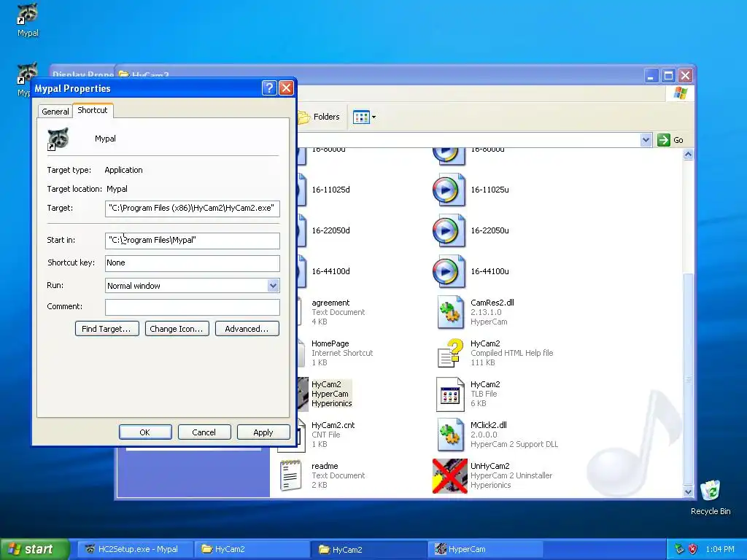This screenshot has width=747, height=560.
Task: Click the vertical scrollbar thumb in file list
Action: pos(688,379)
